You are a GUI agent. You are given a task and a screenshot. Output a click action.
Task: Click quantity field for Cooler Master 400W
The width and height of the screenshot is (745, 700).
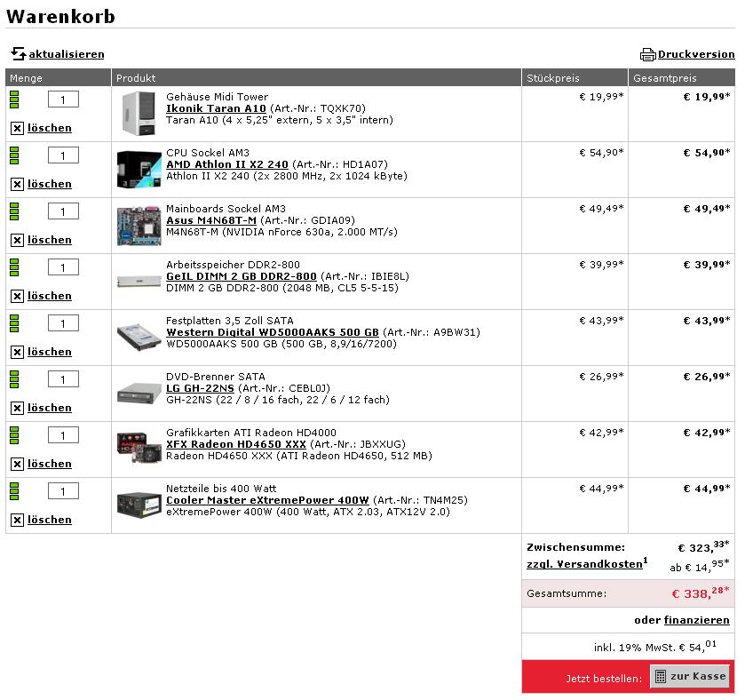pos(63,492)
